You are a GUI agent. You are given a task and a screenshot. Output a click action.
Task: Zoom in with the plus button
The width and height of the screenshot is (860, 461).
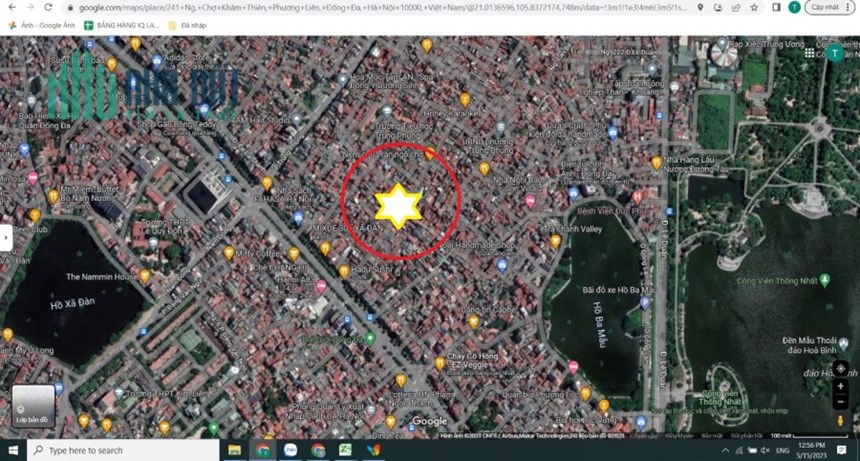point(840,386)
